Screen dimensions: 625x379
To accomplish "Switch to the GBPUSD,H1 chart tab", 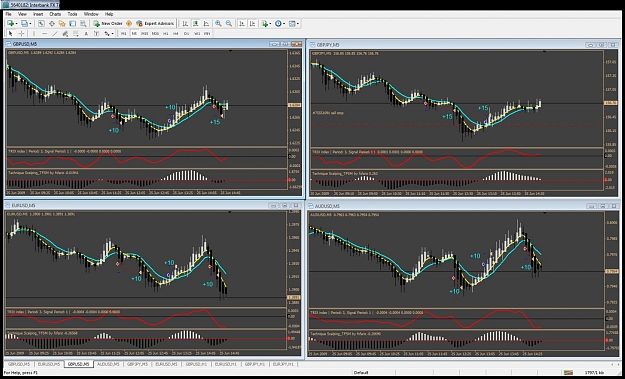I will [x=196, y=364].
